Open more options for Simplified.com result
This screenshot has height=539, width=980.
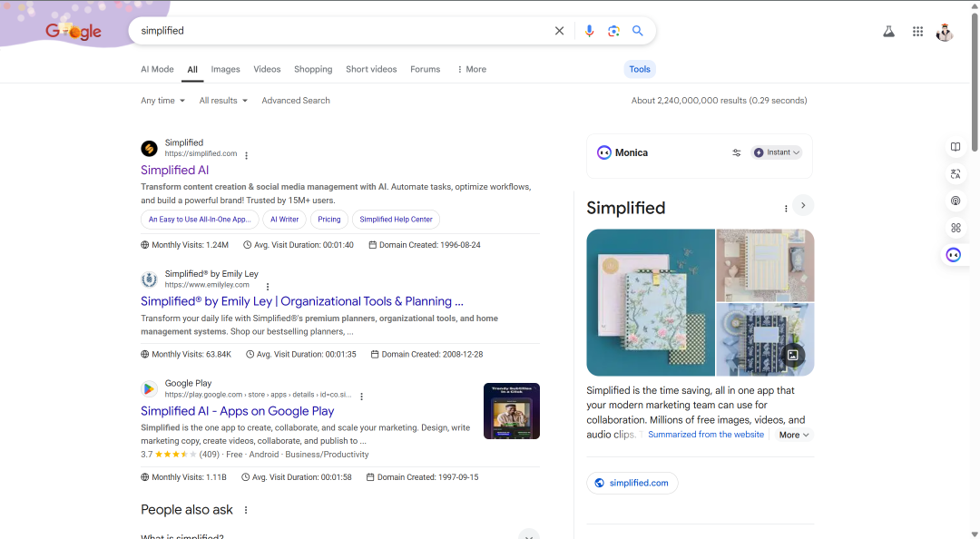[x=246, y=156]
